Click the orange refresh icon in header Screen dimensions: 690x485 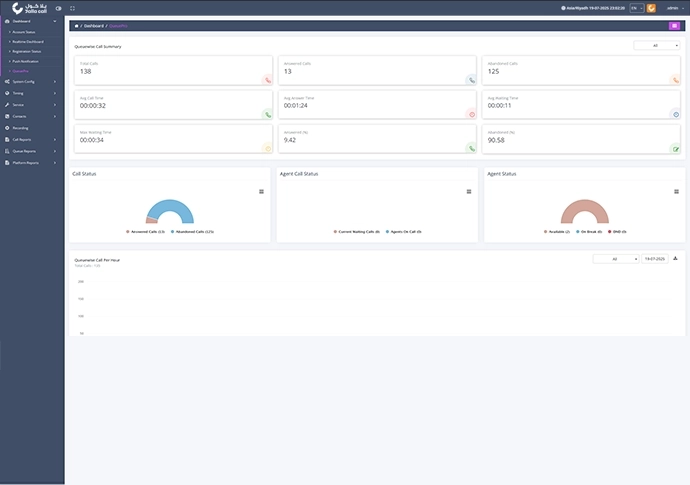[x=652, y=8]
